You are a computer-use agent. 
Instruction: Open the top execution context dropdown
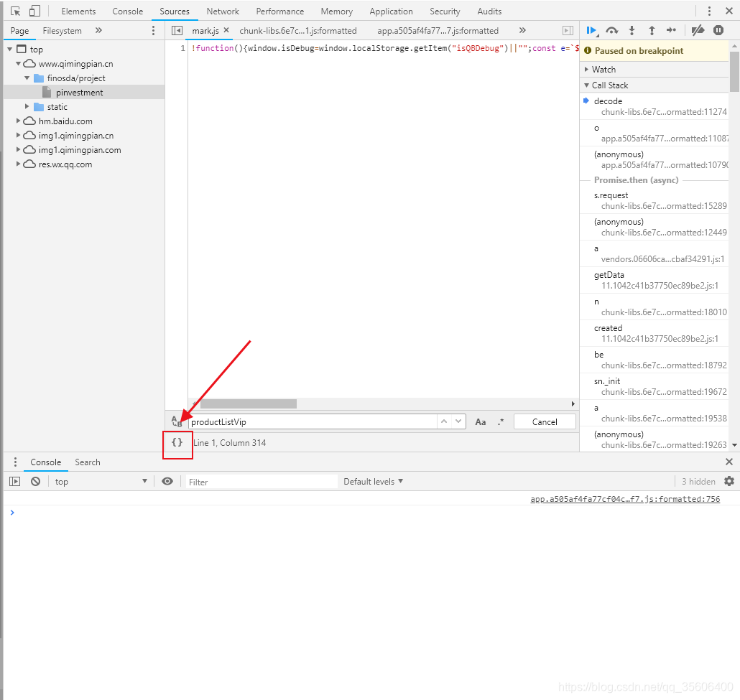pyautogui.click(x=101, y=482)
